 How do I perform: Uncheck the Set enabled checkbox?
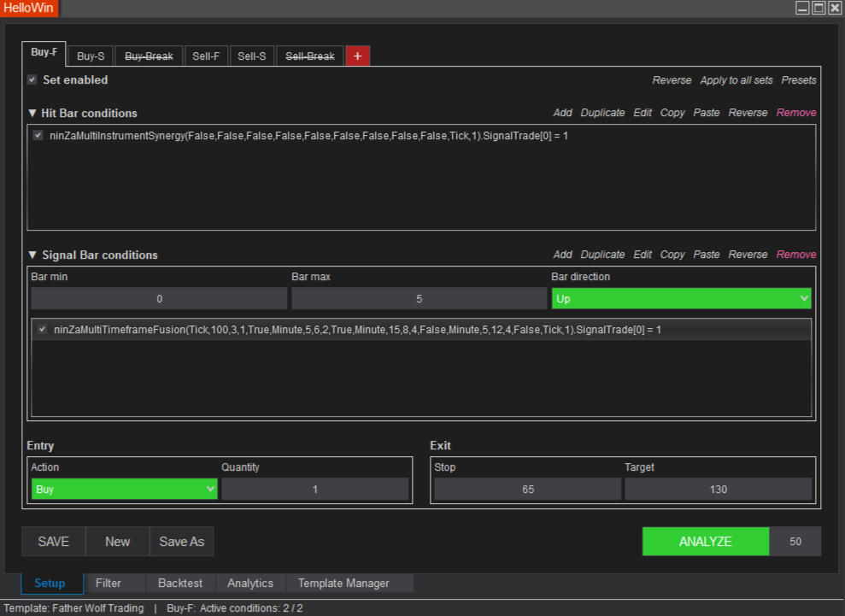(32, 79)
